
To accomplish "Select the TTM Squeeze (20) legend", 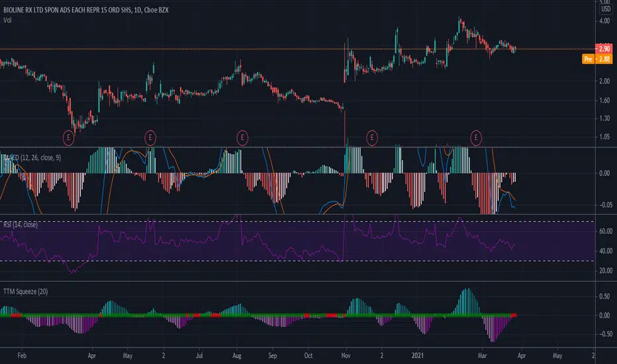I will pyautogui.click(x=26, y=291).
